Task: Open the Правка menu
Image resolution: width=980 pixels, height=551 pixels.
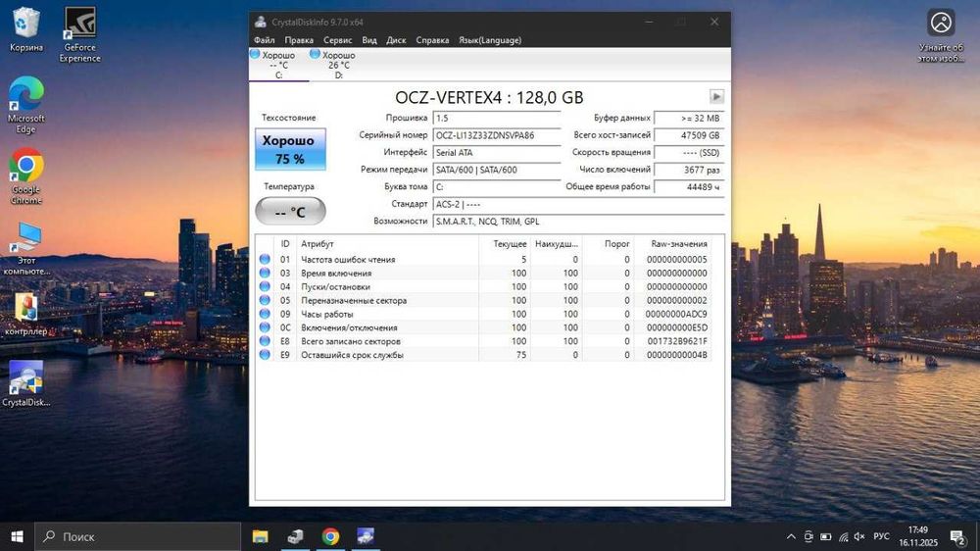Action: click(299, 40)
